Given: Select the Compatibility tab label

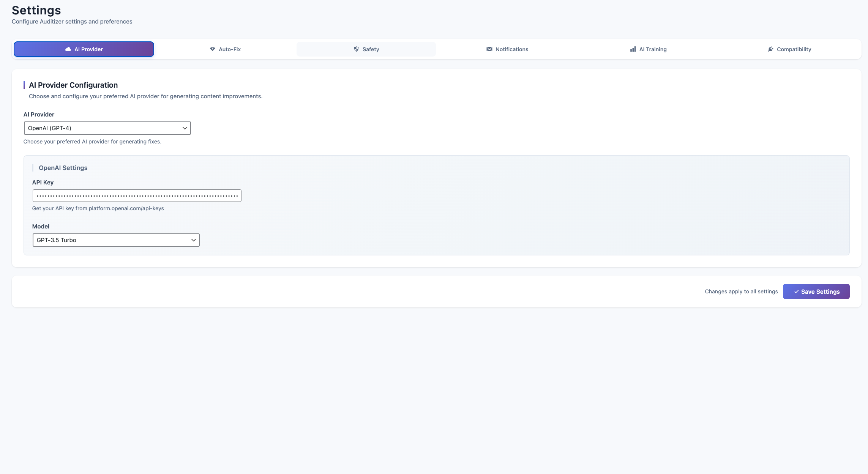Looking at the screenshot, I should pos(794,49).
